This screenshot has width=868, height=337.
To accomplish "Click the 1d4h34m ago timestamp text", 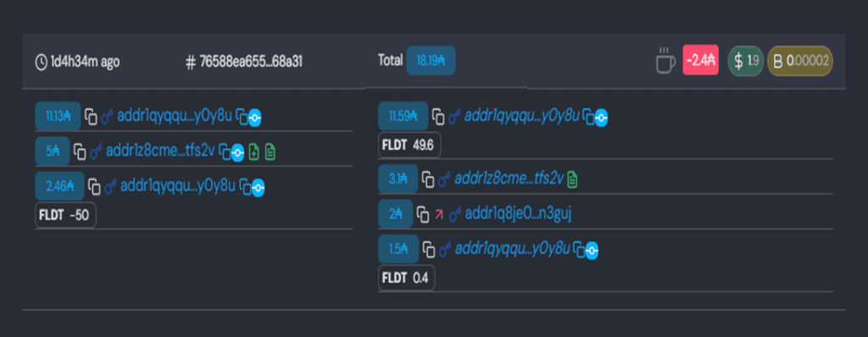I will click(x=85, y=62).
